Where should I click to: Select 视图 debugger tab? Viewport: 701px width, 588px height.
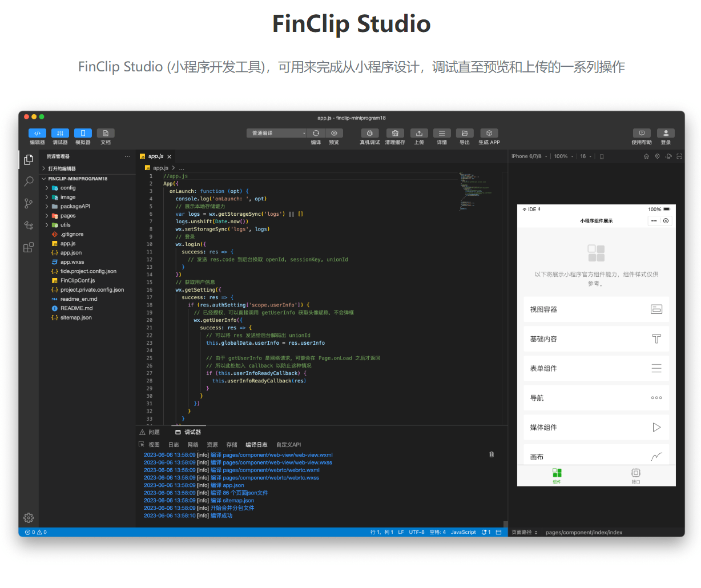pyautogui.click(x=154, y=445)
